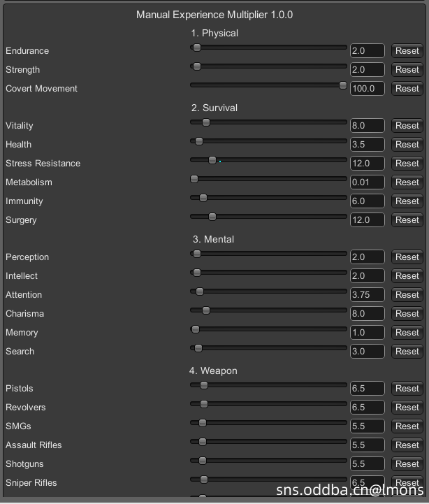The height and width of the screenshot is (504, 429).
Task: Click the Surgery slider thumb
Action: tap(212, 217)
